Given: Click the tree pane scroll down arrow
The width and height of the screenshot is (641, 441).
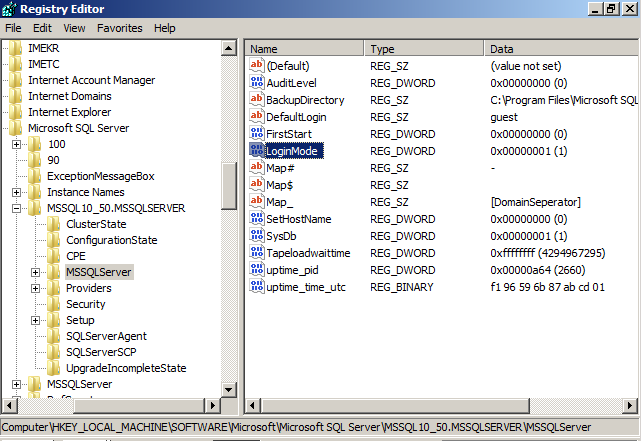Looking at the screenshot, I should (229, 390).
